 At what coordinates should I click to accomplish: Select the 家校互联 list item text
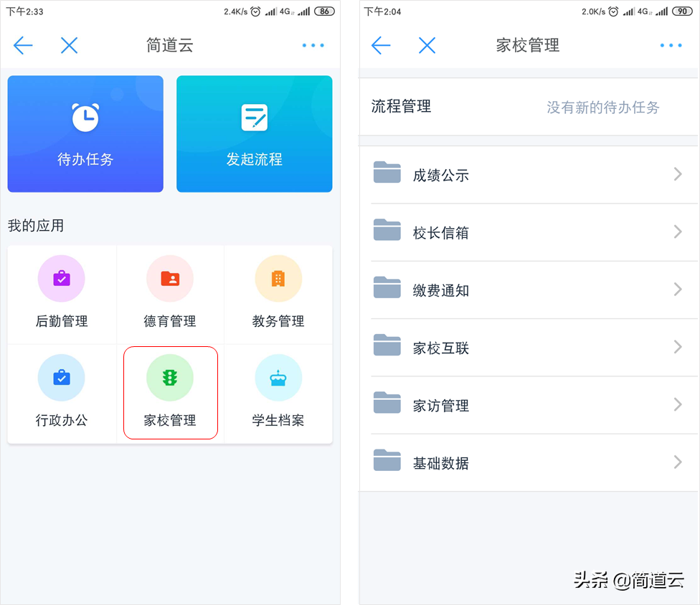click(440, 348)
